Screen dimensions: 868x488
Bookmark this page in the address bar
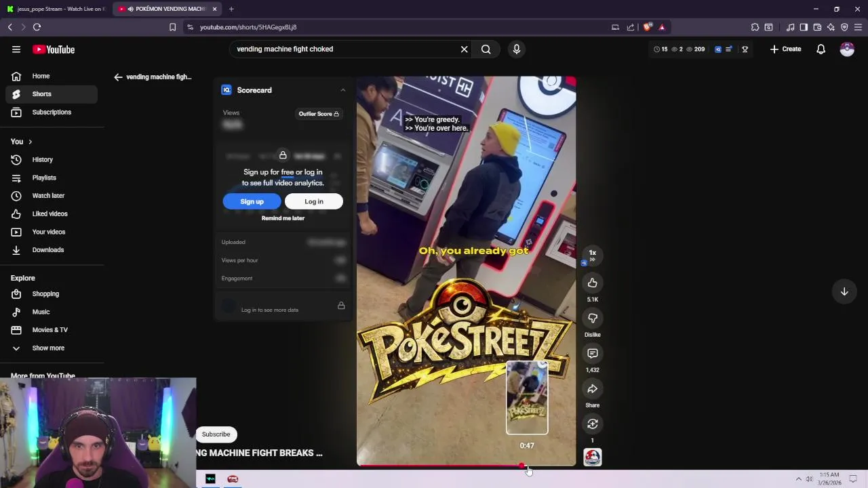tap(172, 27)
